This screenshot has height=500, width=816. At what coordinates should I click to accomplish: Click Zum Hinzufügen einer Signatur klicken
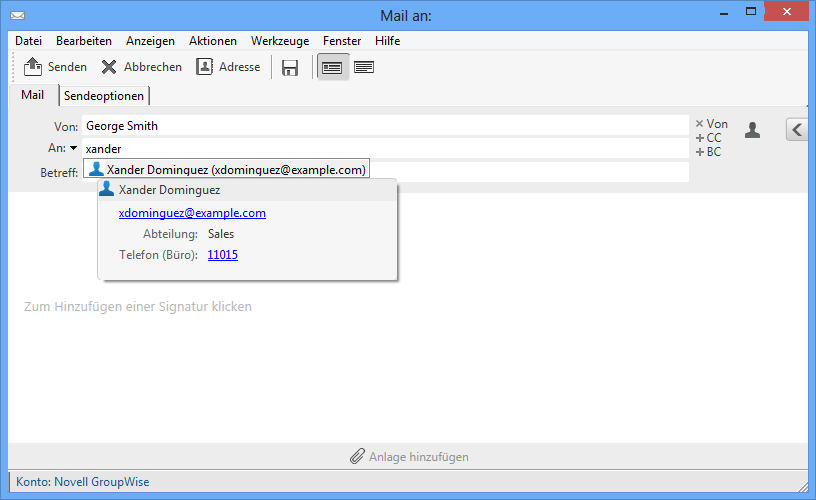pos(138,306)
